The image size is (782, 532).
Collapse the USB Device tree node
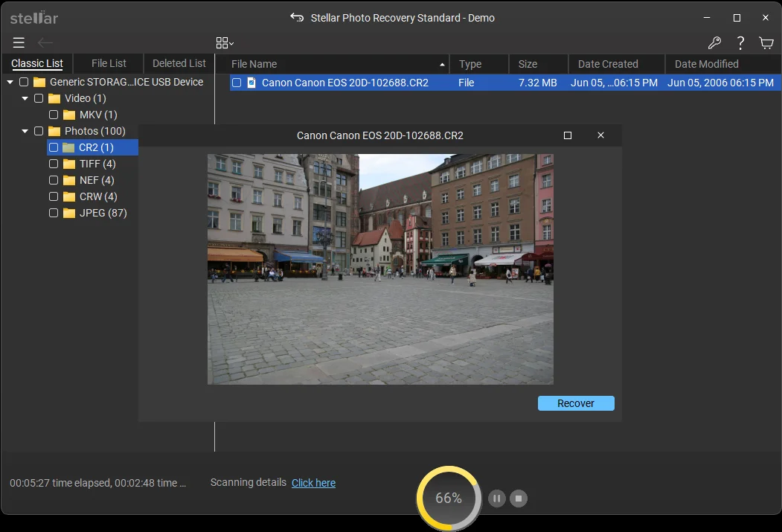10,82
